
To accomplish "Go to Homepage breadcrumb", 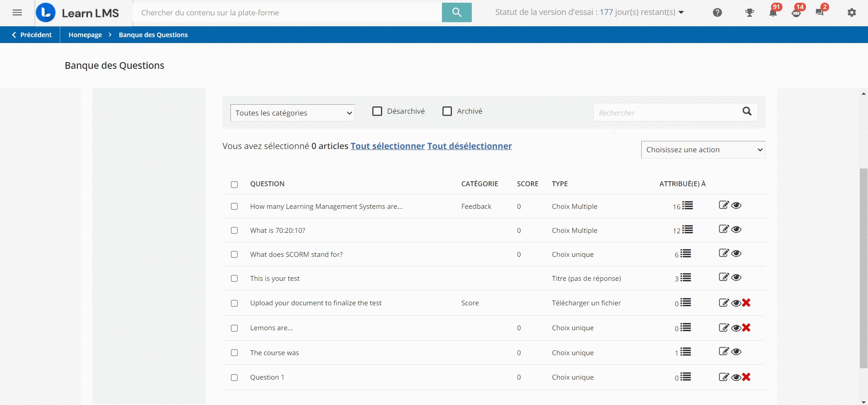I will [x=85, y=35].
